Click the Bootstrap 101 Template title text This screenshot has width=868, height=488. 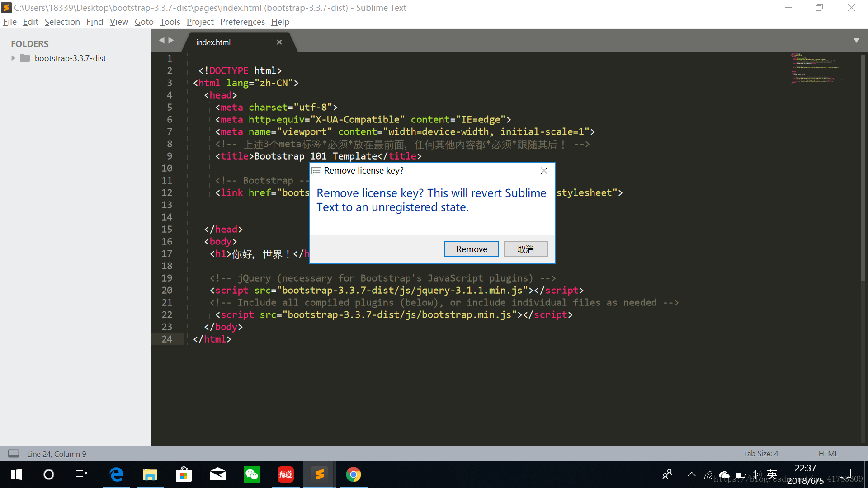pos(316,156)
